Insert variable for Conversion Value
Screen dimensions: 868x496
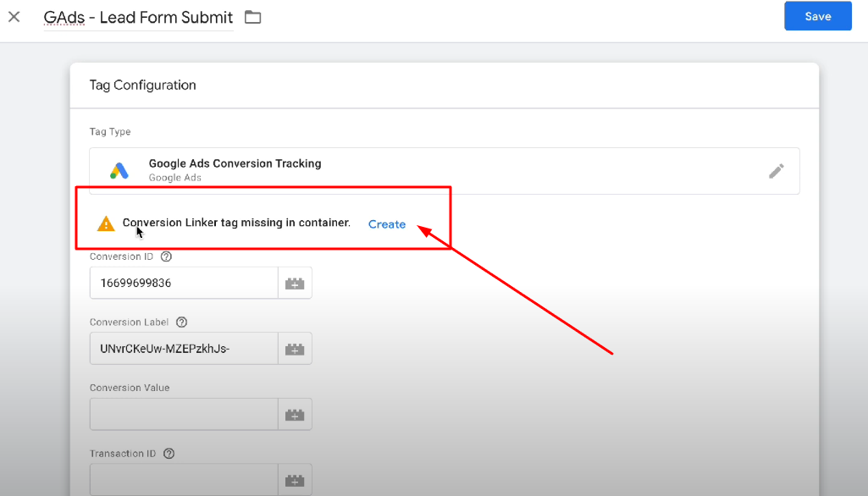(295, 415)
